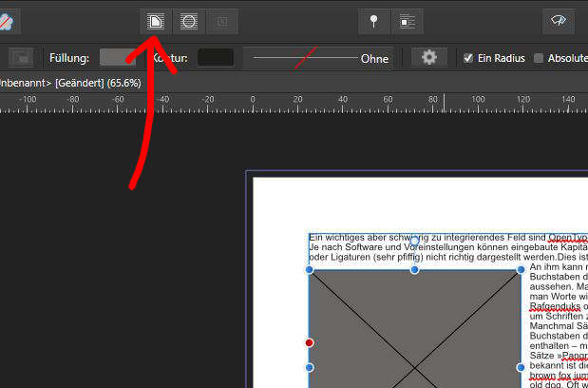The width and height of the screenshot is (588, 388).
Task: Click the top-center blue handle of picture frame
Action: [414, 270]
